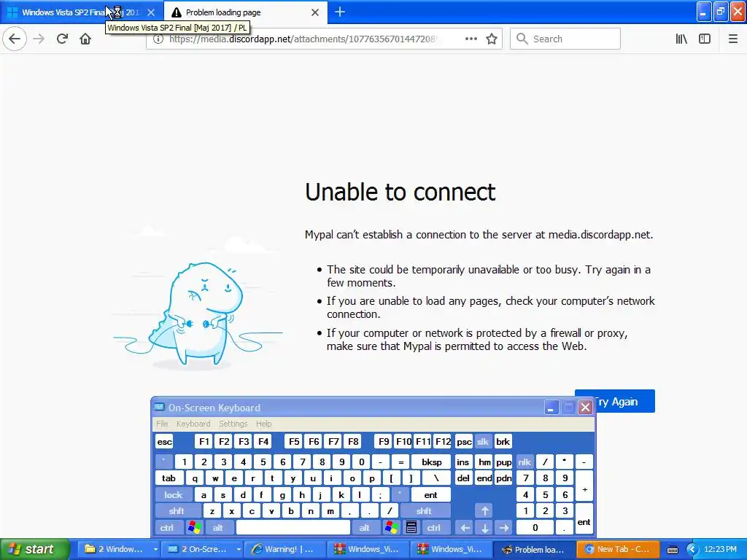Click the left Windows logo key
747x560 pixels.
194,528
